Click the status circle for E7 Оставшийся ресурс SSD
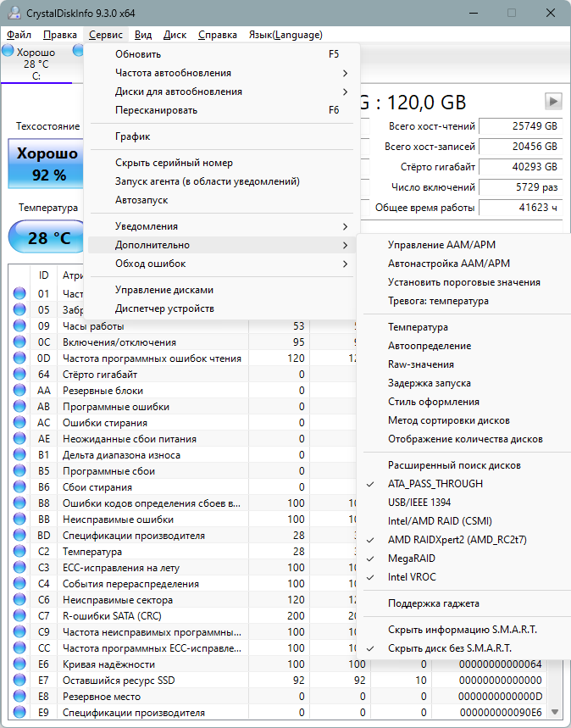The image size is (571, 728). tap(19, 681)
